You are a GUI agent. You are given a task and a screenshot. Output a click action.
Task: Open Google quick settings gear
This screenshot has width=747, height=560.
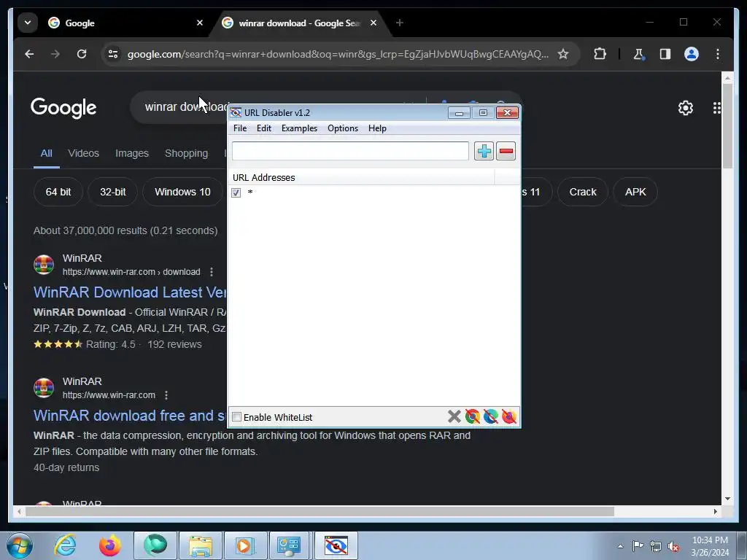[685, 108]
